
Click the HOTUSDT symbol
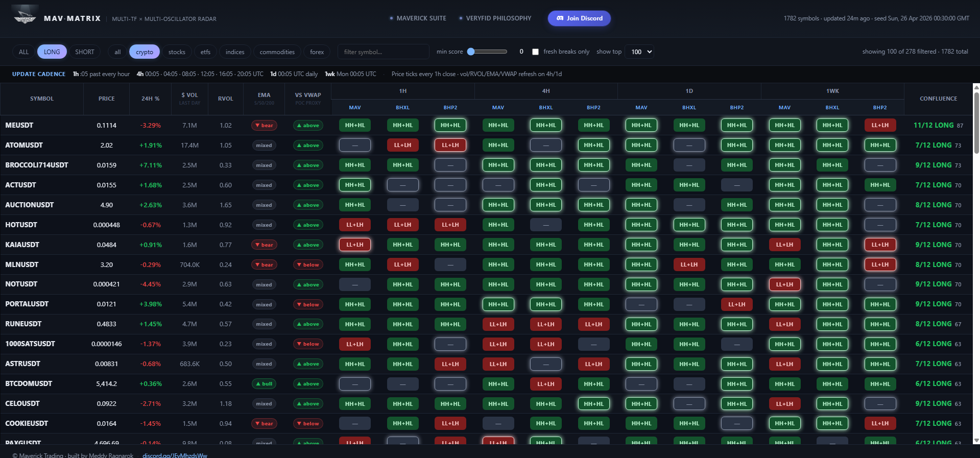click(21, 225)
